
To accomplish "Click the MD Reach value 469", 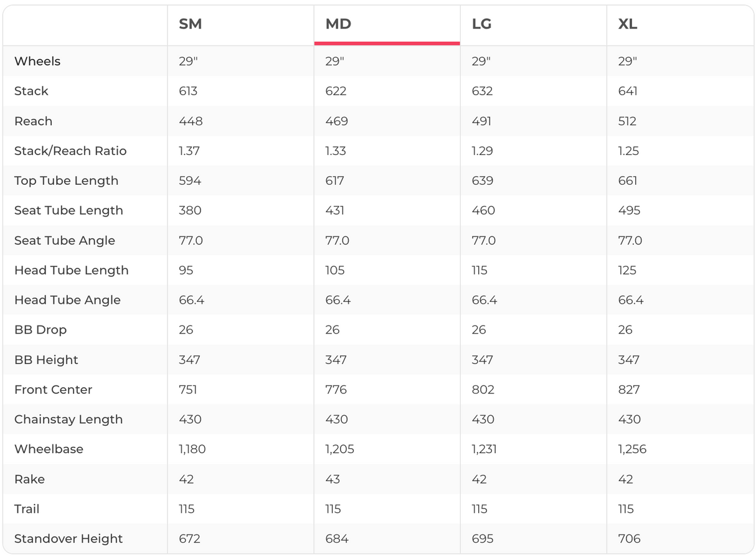I will pos(336,121).
